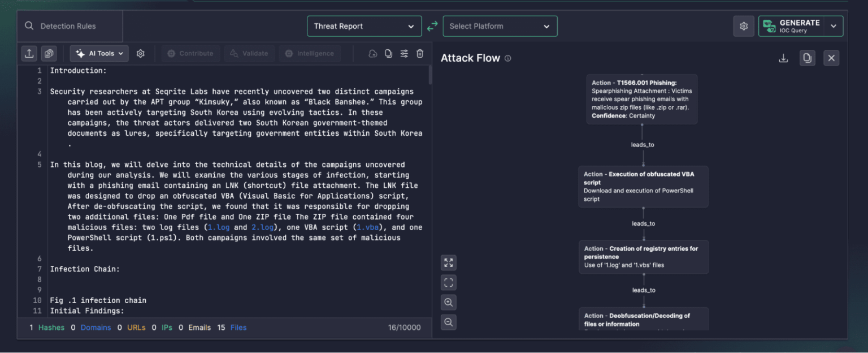The height and width of the screenshot is (353, 868).
Task: Open the AI Tools dropdown
Action: pos(99,53)
